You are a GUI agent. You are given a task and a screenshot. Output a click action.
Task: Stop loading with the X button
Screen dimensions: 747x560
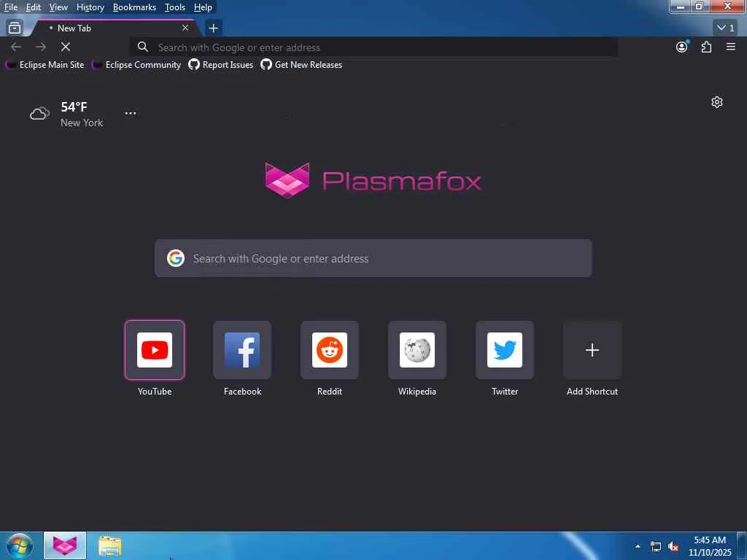(66, 47)
